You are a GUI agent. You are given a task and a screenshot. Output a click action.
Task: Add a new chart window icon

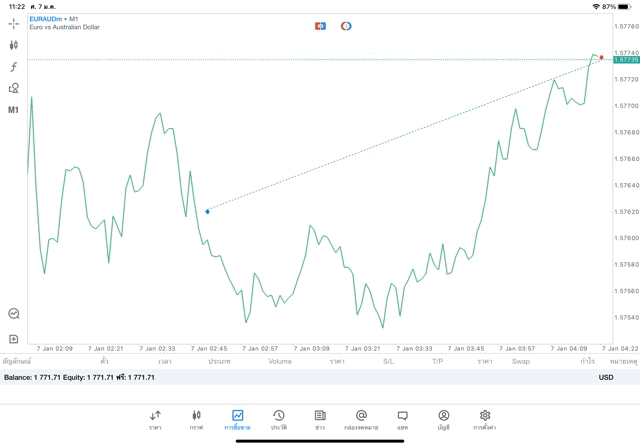click(x=14, y=339)
